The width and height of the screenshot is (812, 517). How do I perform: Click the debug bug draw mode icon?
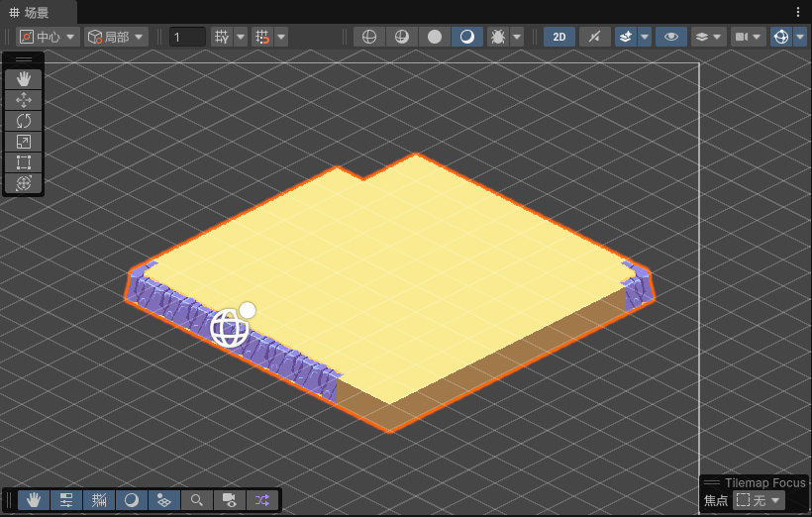[x=498, y=37]
